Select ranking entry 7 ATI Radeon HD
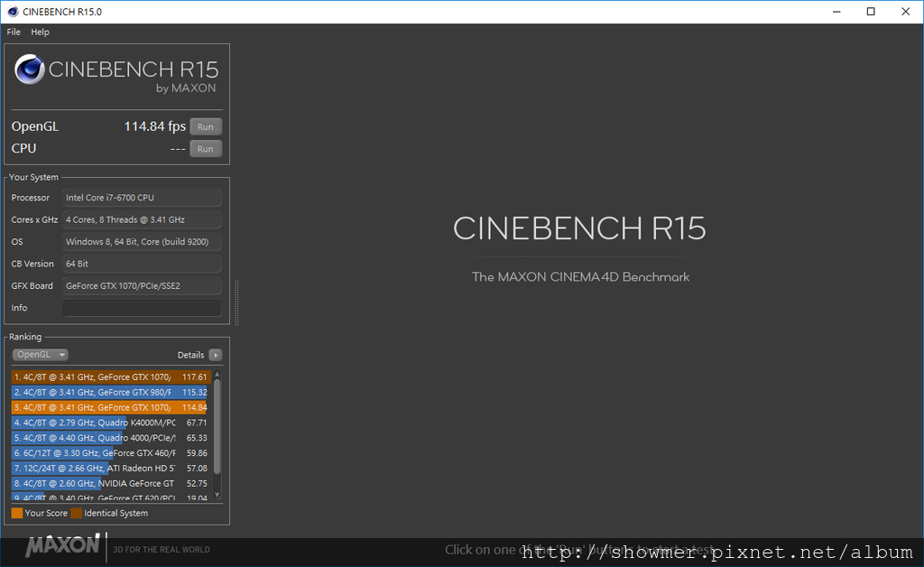The width and height of the screenshot is (924, 567). pos(111,469)
